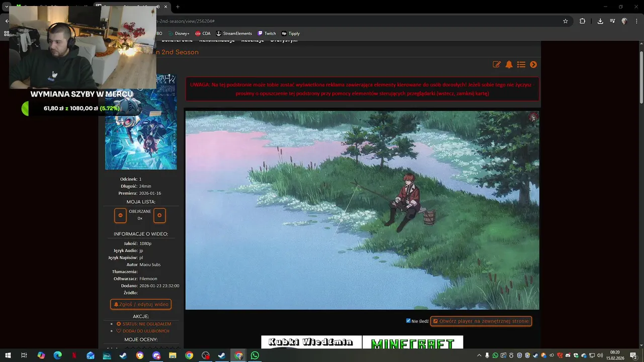Screen dimensions: 644x362
Task: Click the '1080p' quality value
Action: pos(145,243)
